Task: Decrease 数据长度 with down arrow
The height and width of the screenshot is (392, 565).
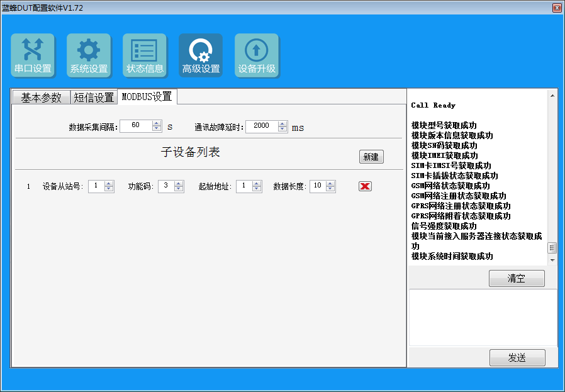Action: [x=330, y=189]
